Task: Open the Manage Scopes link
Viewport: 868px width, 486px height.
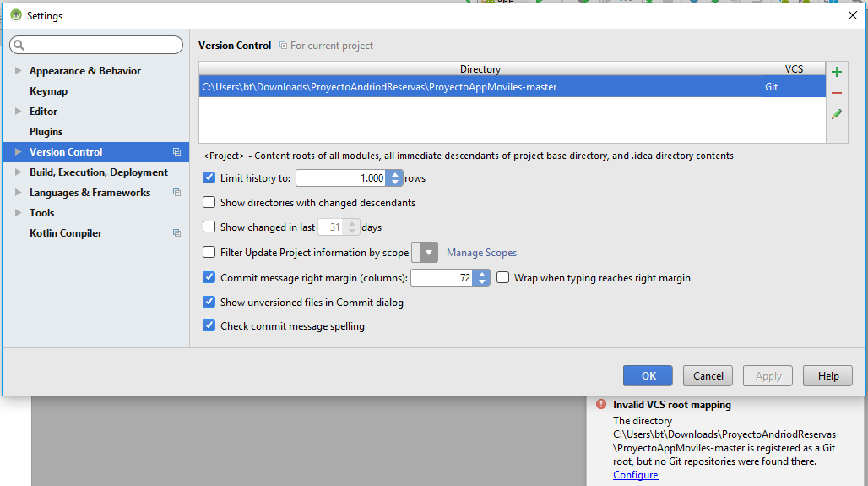Action: coord(481,253)
